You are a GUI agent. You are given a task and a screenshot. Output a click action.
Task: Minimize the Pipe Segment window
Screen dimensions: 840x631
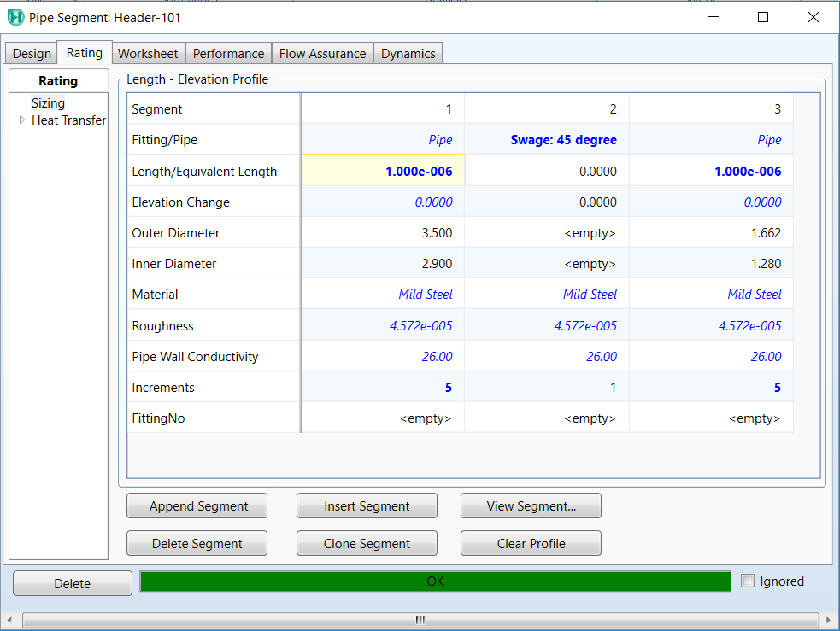point(713,17)
